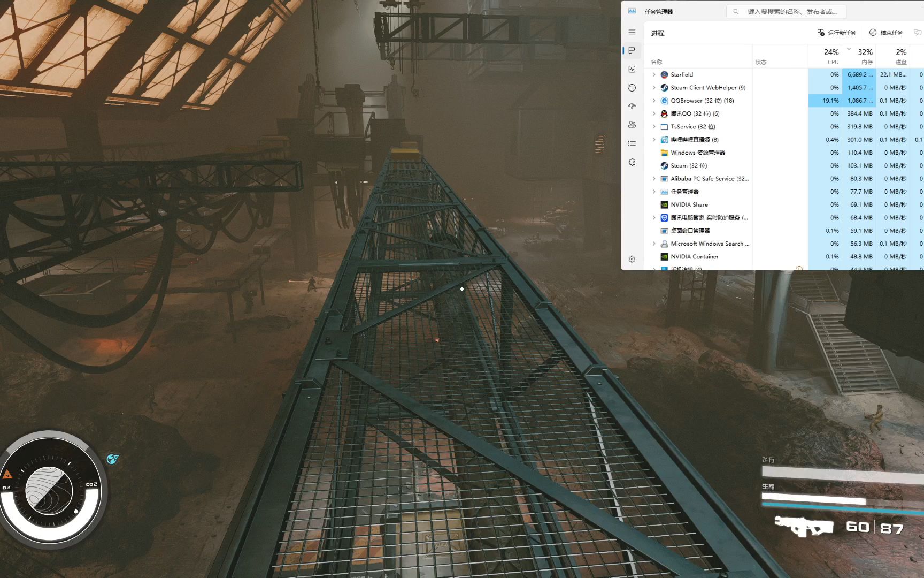Sort by the 磁盘 column header
This screenshot has width=924, height=578.
tap(901, 62)
